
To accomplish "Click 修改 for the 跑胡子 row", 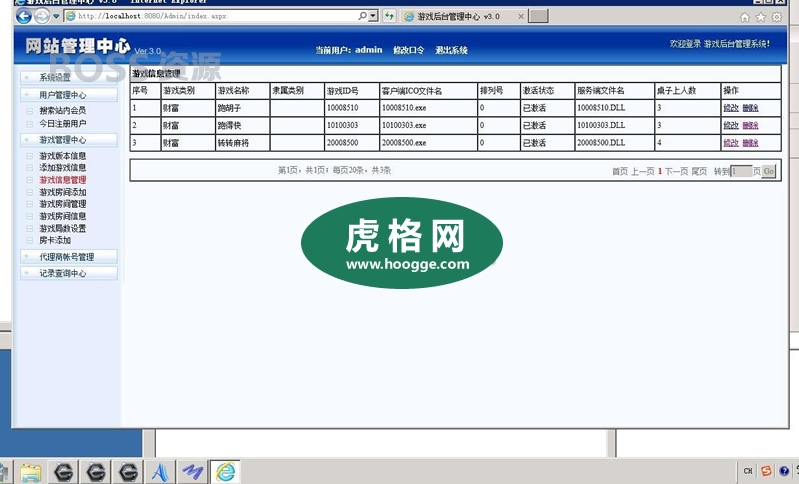I will 731,108.
